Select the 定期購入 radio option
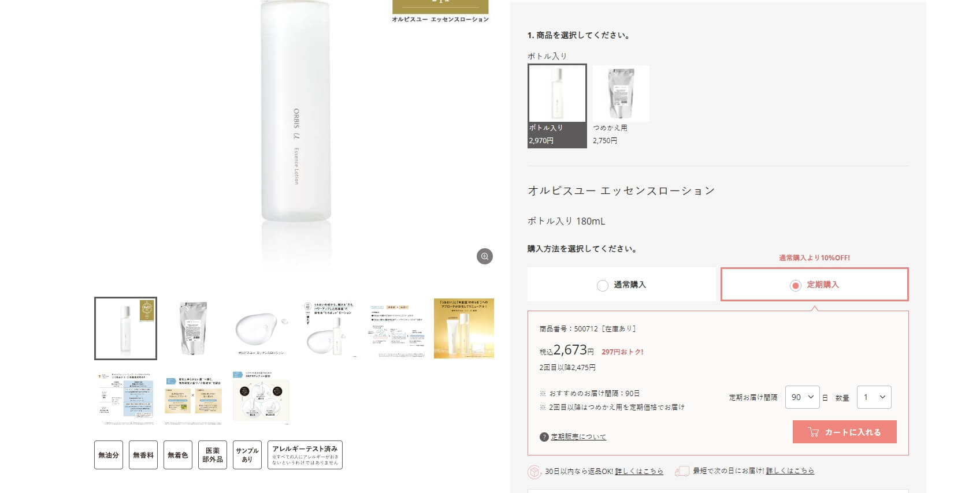Viewport: 980px width, 493px height. [x=815, y=285]
